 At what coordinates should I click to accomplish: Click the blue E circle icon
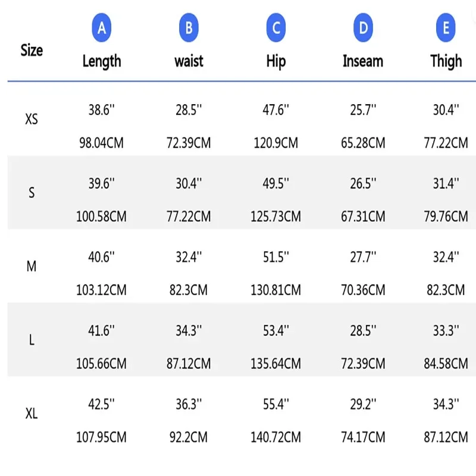[x=446, y=28]
